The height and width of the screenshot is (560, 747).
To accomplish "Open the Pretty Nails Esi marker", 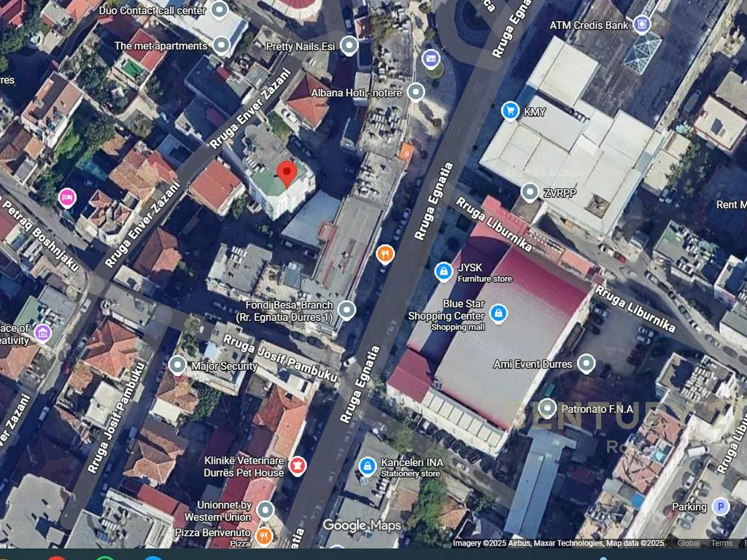I will [x=349, y=47].
